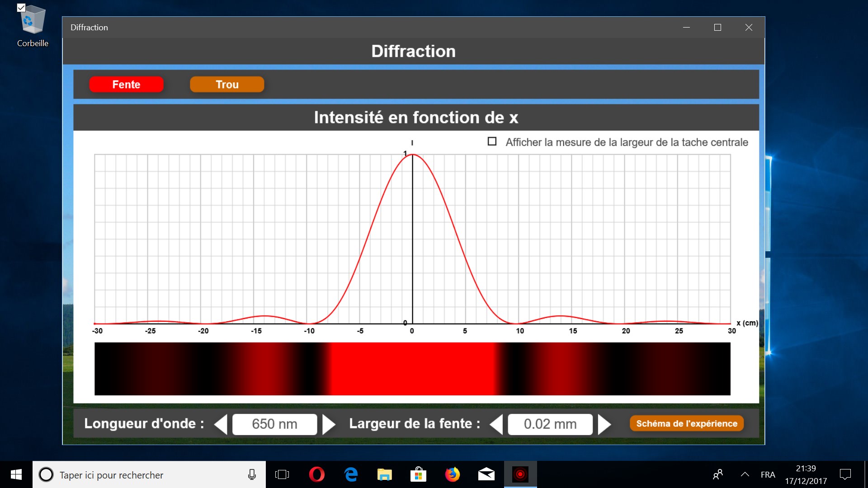Open the Mail app icon
Image resolution: width=868 pixels, height=488 pixels.
coord(486,474)
